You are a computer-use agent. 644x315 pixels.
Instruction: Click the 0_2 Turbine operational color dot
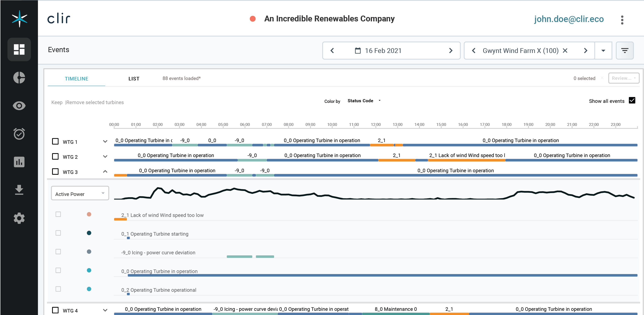click(x=89, y=289)
